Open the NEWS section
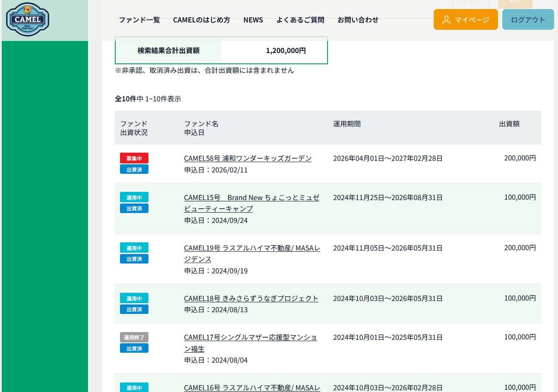This screenshot has width=558, height=392. [x=253, y=20]
